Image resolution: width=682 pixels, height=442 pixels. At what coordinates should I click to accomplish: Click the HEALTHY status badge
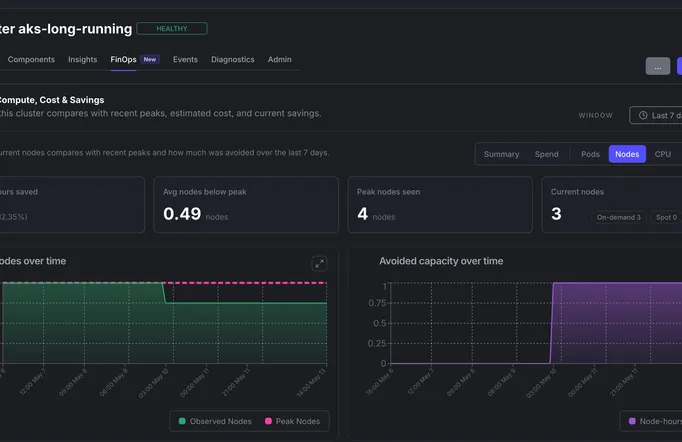[172, 29]
